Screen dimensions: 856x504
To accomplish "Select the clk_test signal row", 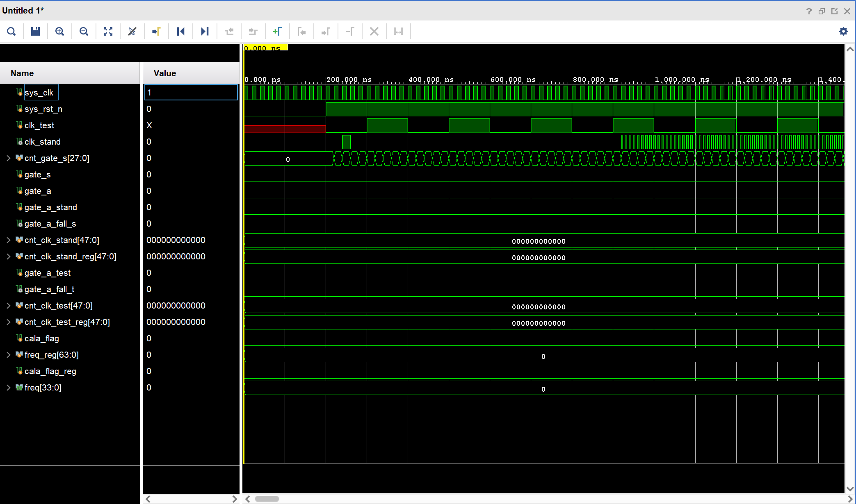I will [x=39, y=125].
